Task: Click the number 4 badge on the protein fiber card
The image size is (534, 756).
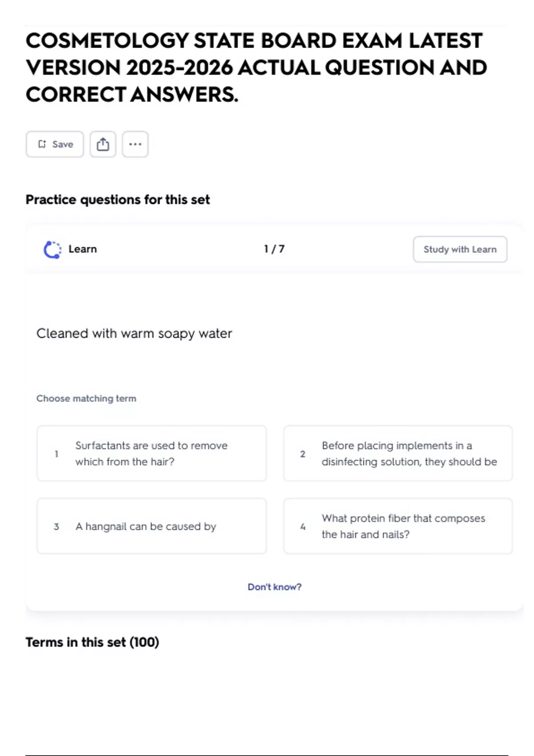Action: (x=303, y=527)
